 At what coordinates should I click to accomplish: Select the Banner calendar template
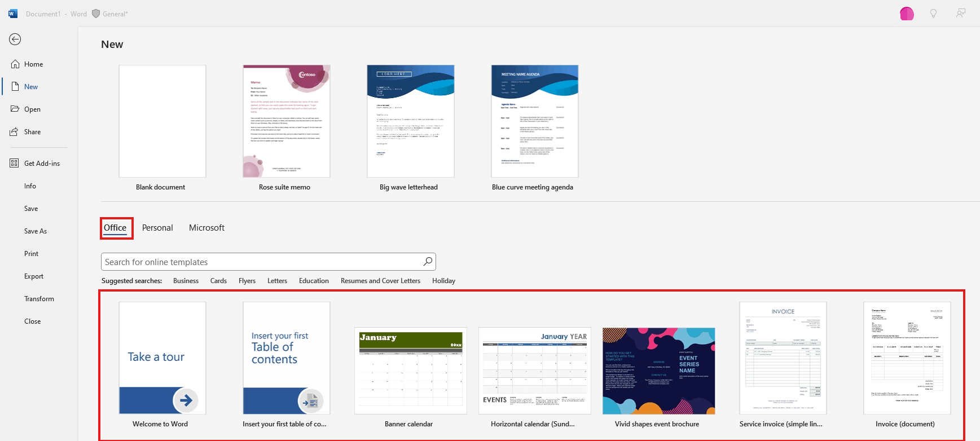tap(411, 371)
